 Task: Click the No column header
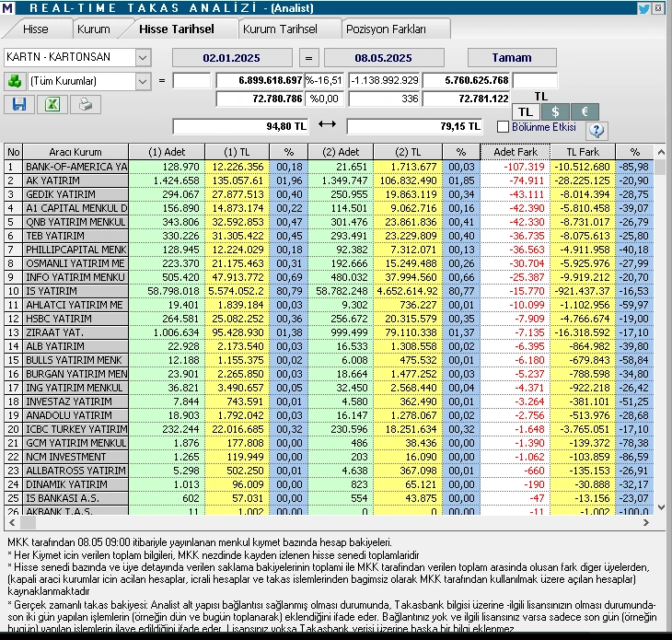(13, 152)
